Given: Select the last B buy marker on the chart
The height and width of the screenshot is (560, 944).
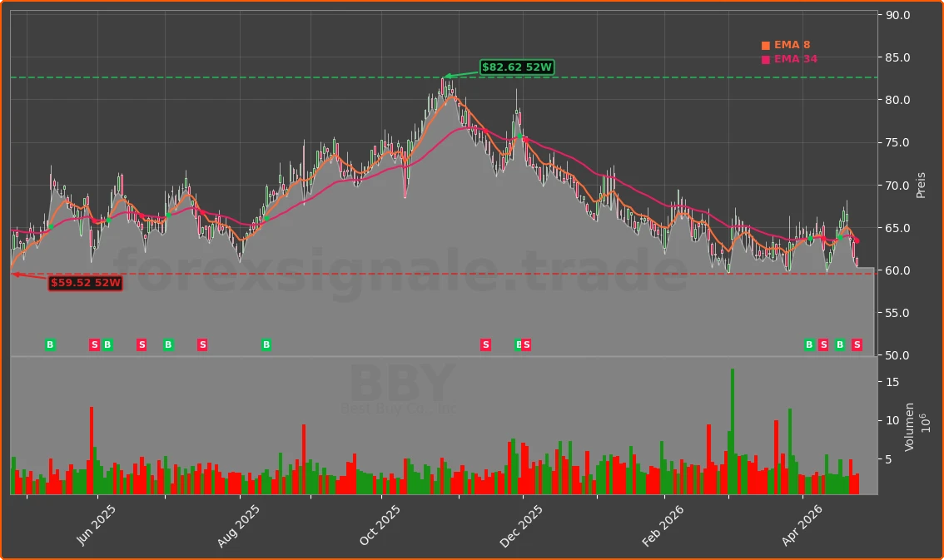Looking at the screenshot, I should tap(840, 344).
